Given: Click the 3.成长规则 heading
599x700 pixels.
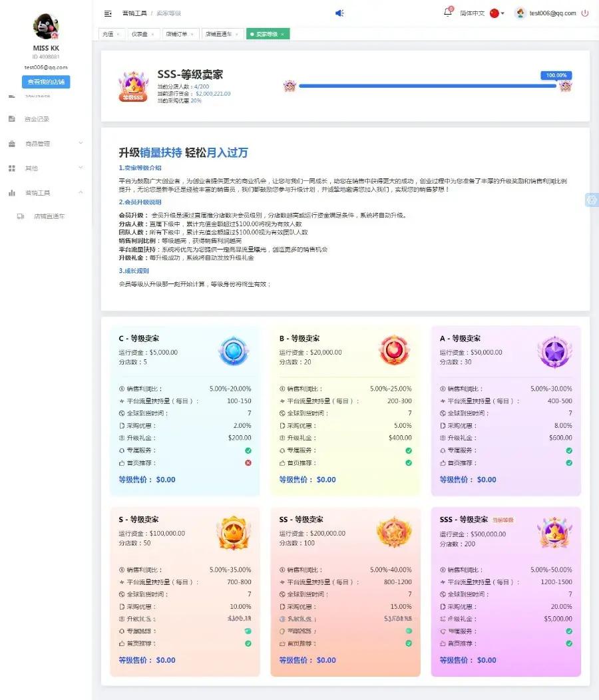Looking at the screenshot, I should coord(134,271).
